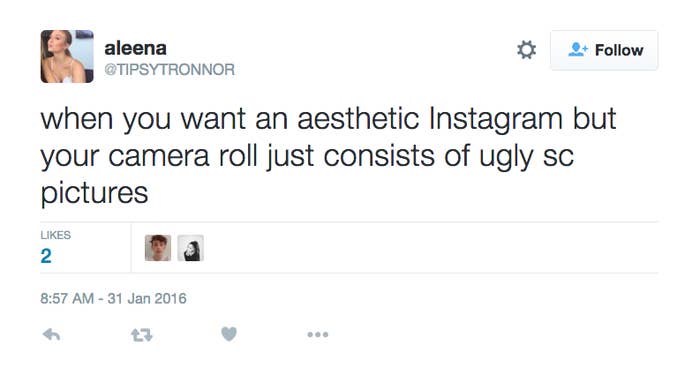Click the display name aleena
Image resolution: width=700 pixels, height=375 pixels.
(135, 48)
